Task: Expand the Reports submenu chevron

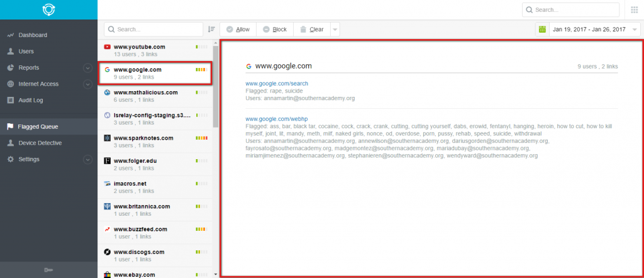Action: [x=87, y=68]
